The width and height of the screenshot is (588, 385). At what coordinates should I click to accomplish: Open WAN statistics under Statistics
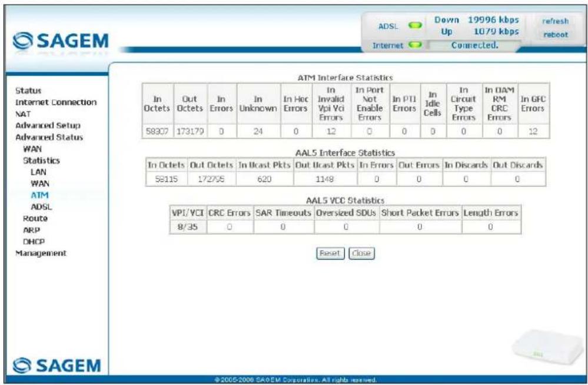[x=40, y=184]
